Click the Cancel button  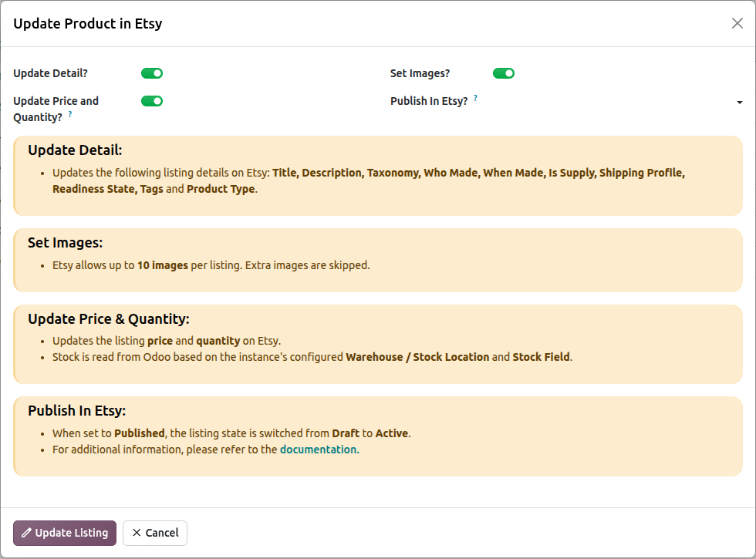pos(155,533)
